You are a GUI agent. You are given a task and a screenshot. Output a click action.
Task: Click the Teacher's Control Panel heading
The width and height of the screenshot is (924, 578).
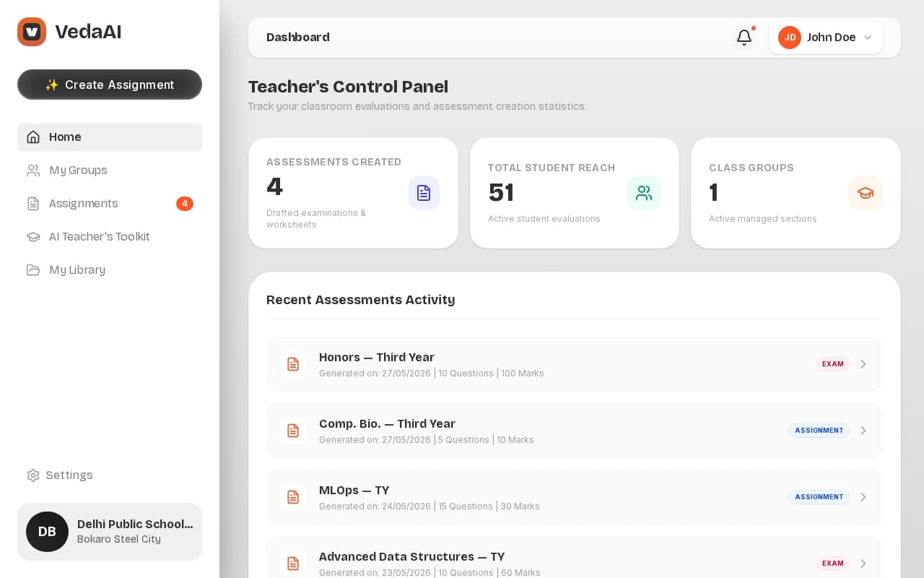[x=348, y=87]
